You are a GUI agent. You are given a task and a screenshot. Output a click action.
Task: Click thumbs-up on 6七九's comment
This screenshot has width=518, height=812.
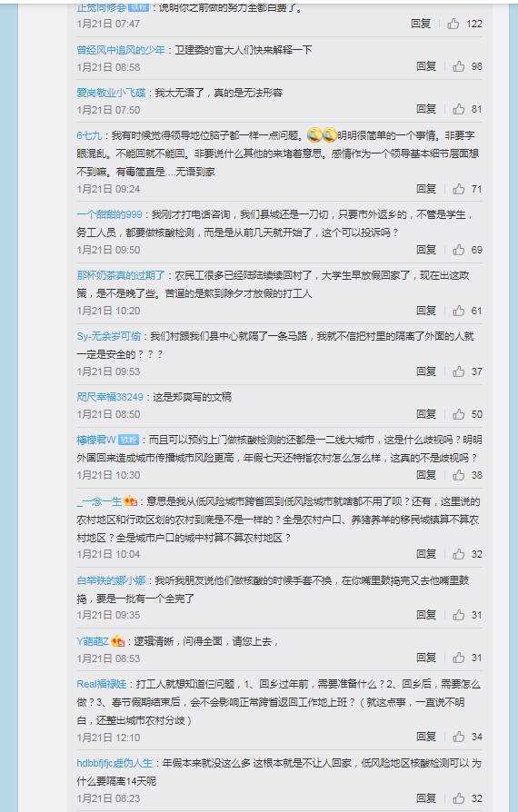(x=458, y=189)
